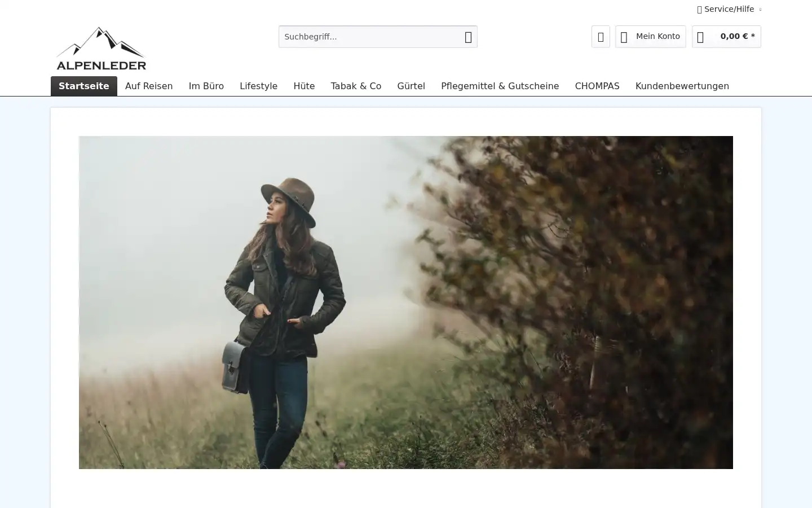This screenshot has height=508, width=812.
Task: Select the Lifestyle menu item
Action: coord(259,86)
